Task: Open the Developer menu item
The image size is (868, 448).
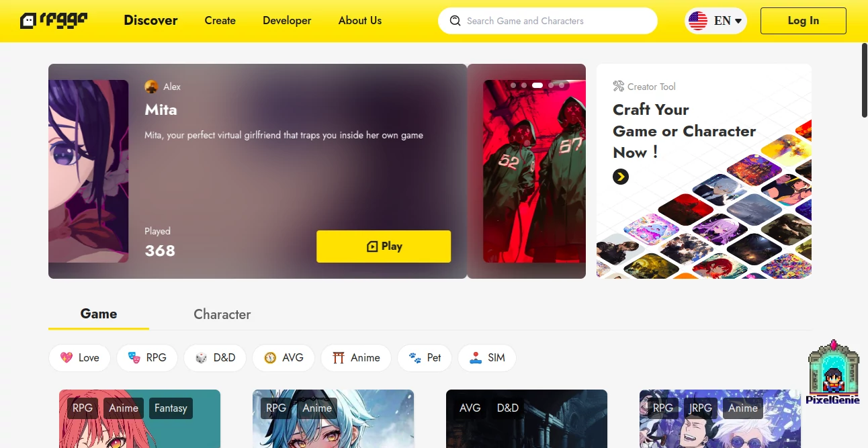Action: pyautogui.click(x=287, y=21)
